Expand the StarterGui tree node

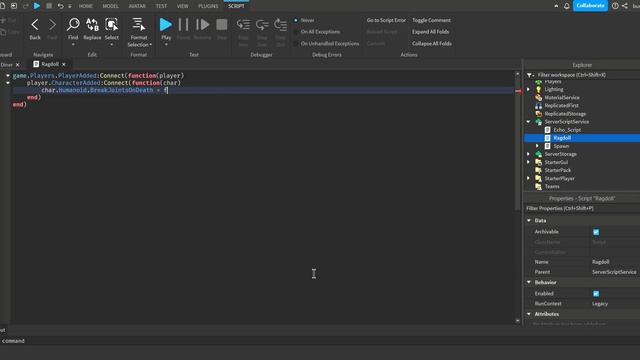[529, 162]
